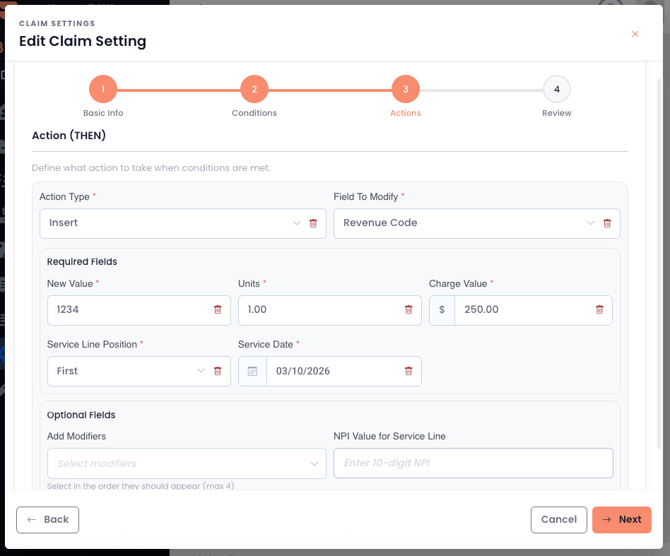Image resolution: width=670 pixels, height=556 pixels.
Task: Go Back to the previous step
Action: coord(47,519)
